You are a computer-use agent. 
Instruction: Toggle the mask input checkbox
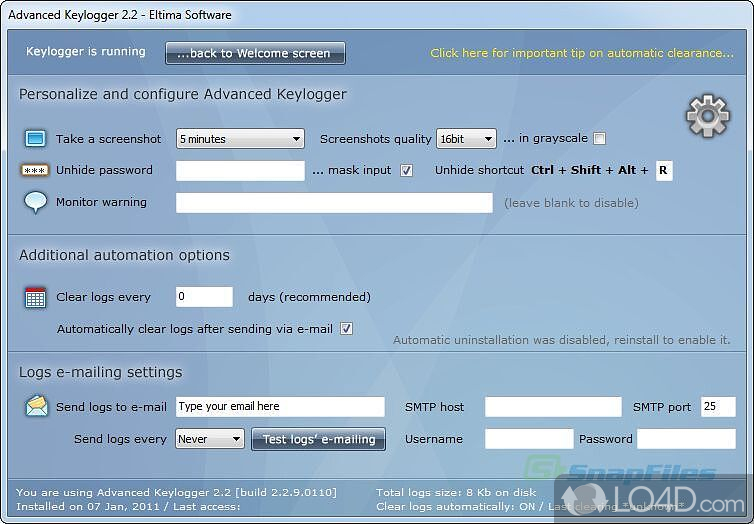[406, 170]
